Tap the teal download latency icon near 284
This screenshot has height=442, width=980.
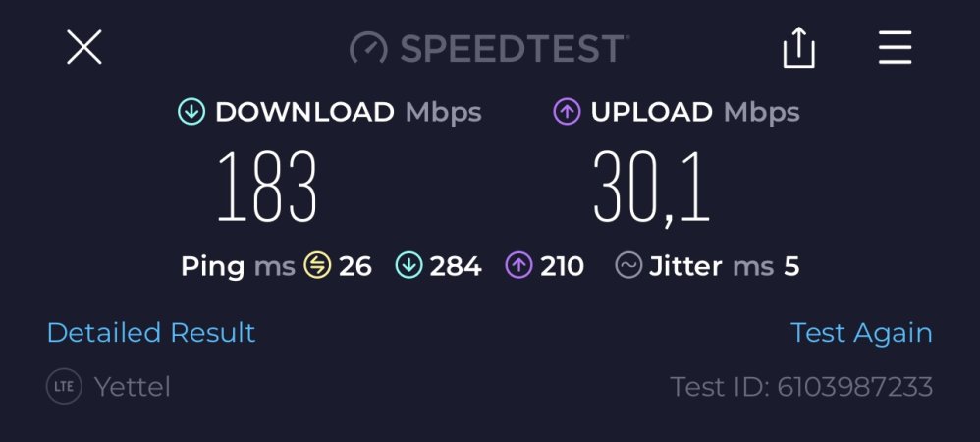pyautogui.click(x=408, y=266)
